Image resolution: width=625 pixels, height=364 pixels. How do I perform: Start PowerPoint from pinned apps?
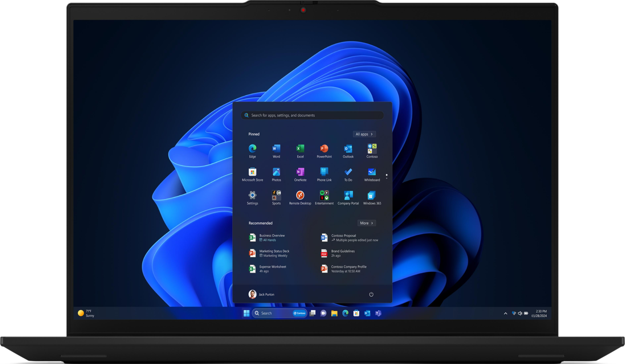(x=324, y=151)
